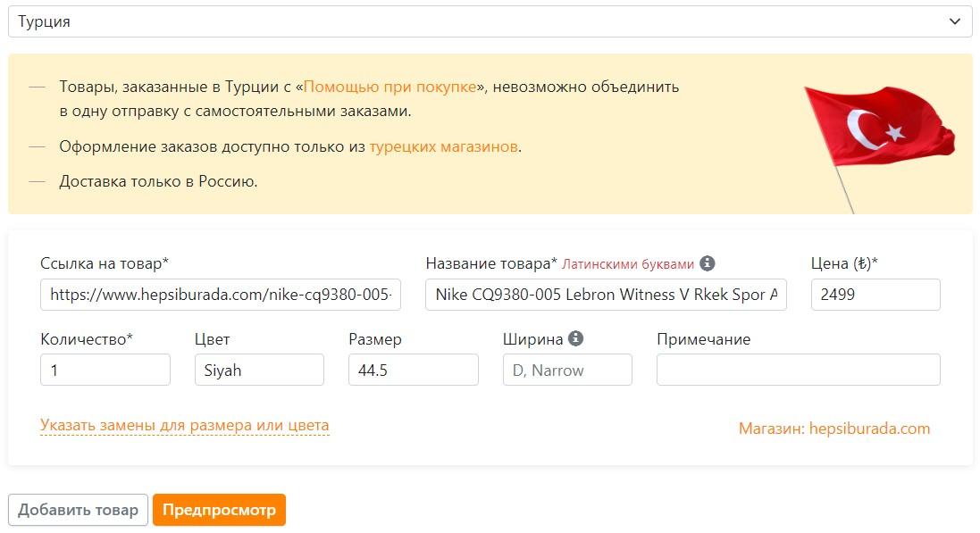Click the Ссылка на товар input field

tap(220, 295)
